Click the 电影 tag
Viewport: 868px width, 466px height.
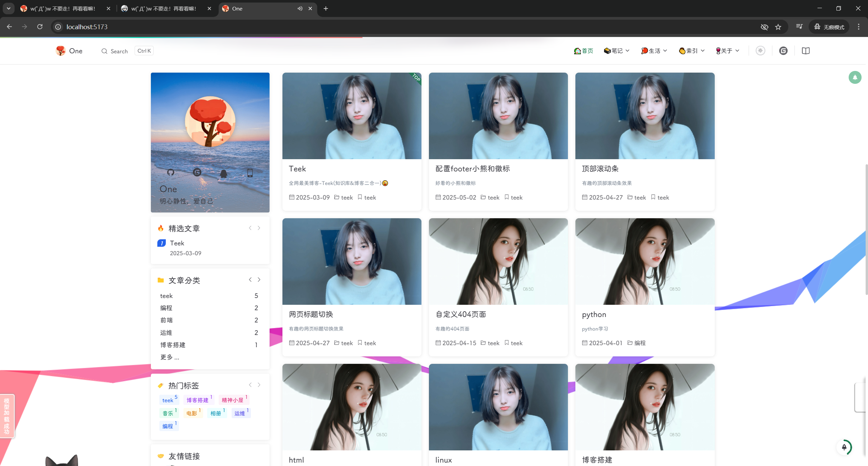point(193,413)
